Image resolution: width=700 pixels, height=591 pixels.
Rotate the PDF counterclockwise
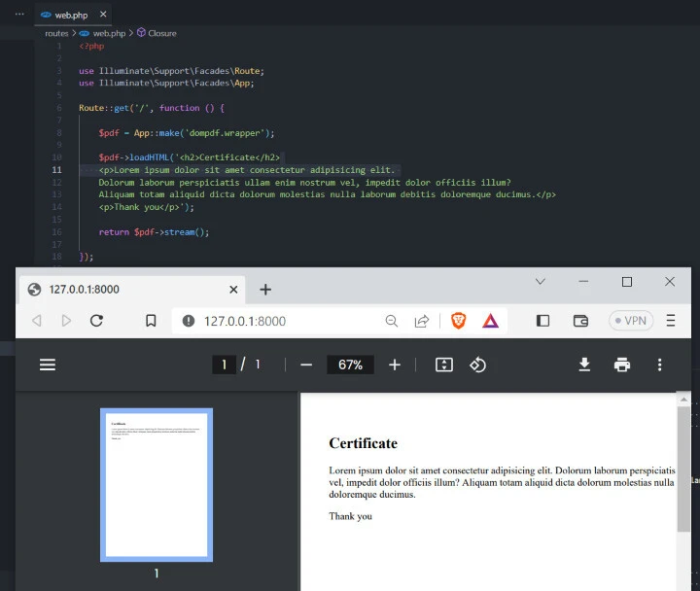coord(477,365)
